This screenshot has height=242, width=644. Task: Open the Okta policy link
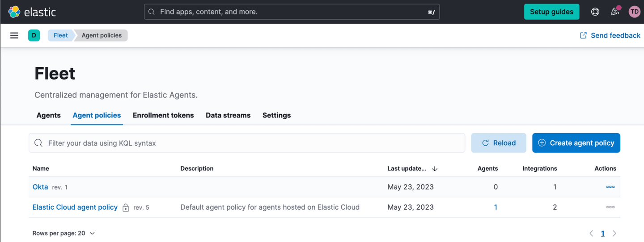[40, 187]
